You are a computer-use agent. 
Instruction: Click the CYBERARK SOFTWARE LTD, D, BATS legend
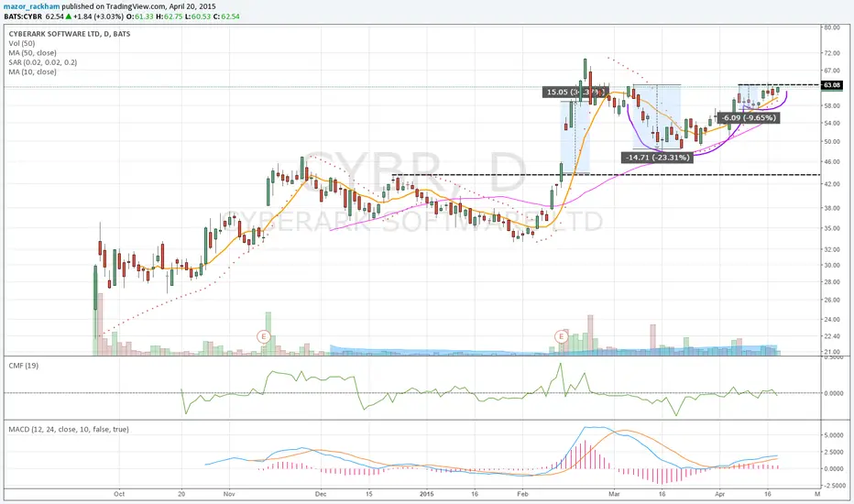[x=69, y=34]
